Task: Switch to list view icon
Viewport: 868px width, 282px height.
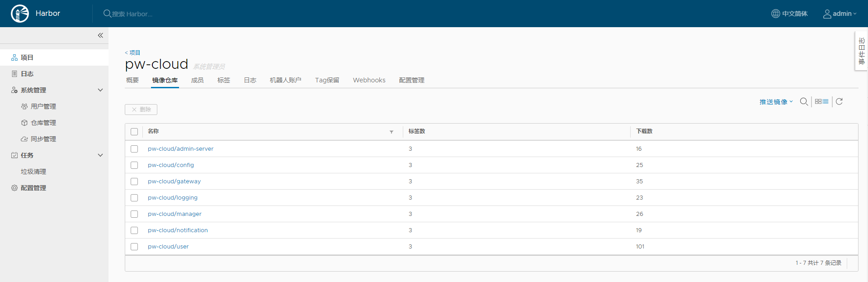Action: pos(826,102)
